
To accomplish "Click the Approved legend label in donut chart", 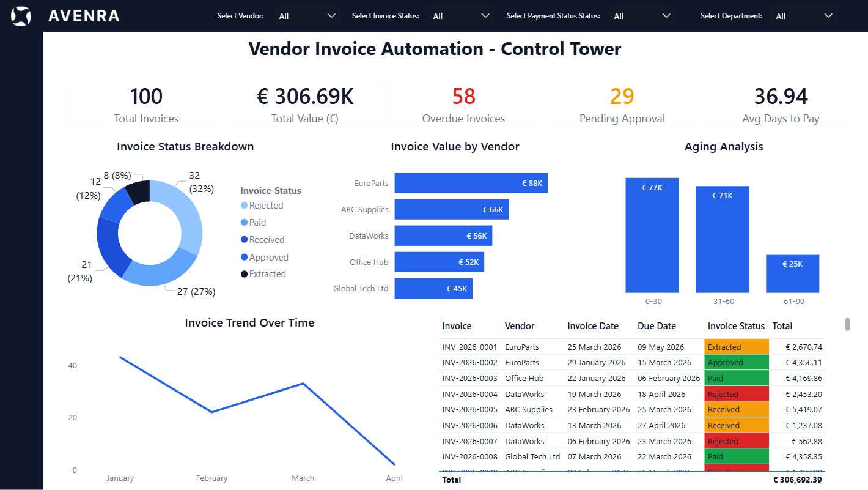I will pos(268,258).
